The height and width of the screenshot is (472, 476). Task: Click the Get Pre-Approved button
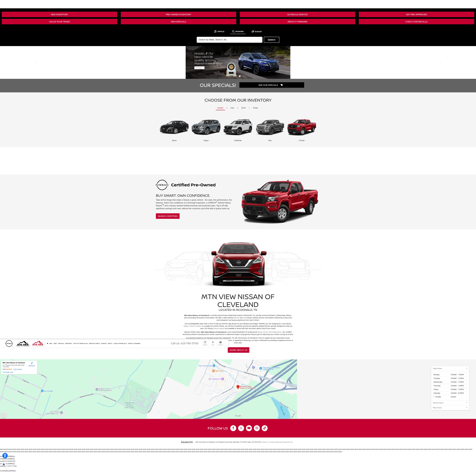[416, 15]
